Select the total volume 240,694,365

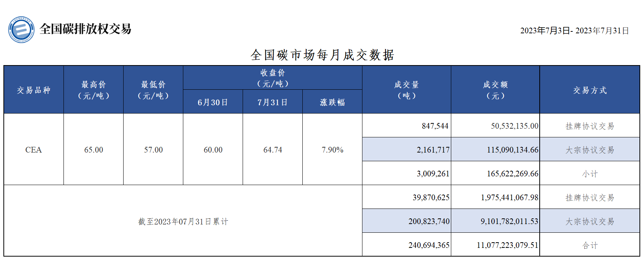pos(429,245)
